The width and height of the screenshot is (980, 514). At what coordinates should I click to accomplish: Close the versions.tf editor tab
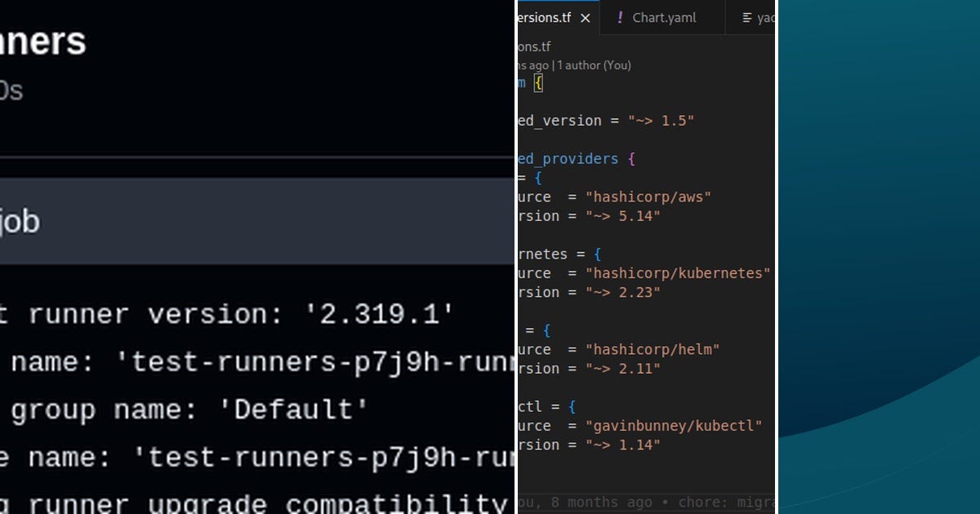click(x=585, y=17)
